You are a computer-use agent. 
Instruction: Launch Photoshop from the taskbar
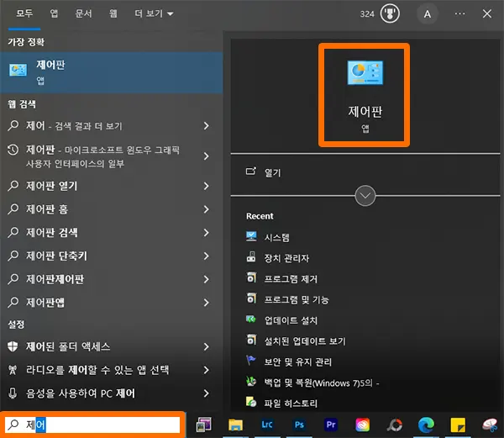coord(299,425)
